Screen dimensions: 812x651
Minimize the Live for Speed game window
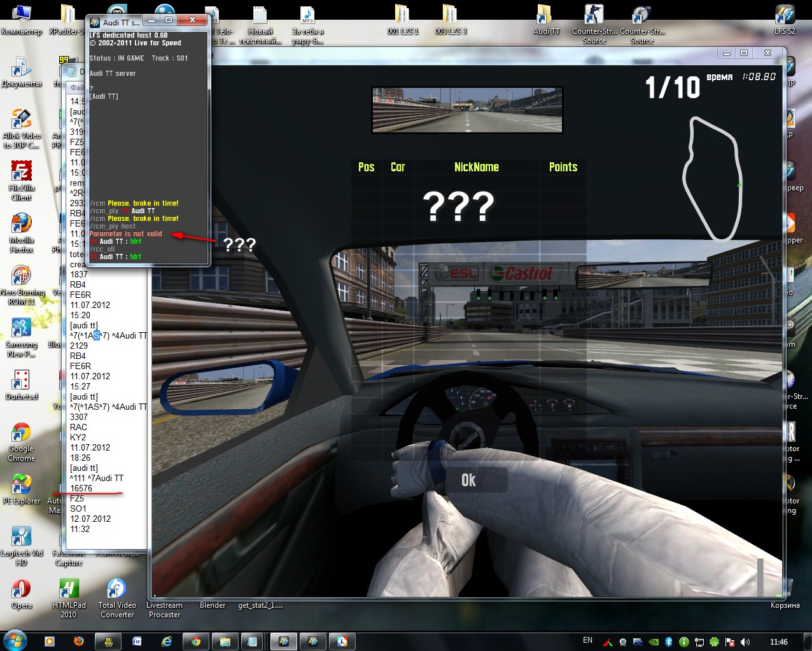[x=726, y=53]
